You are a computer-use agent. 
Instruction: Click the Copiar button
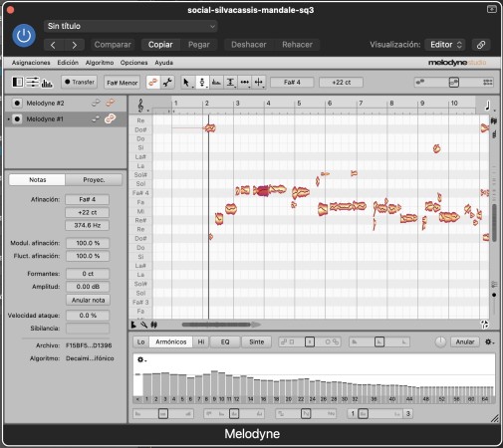pyautogui.click(x=160, y=45)
